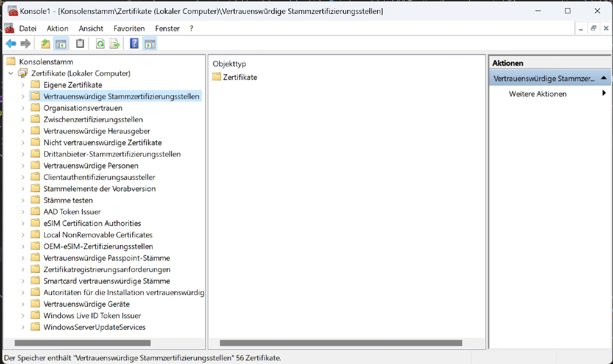
Task: Open the Weitere Aktionen submenu arrow
Action: coord(604,94)
